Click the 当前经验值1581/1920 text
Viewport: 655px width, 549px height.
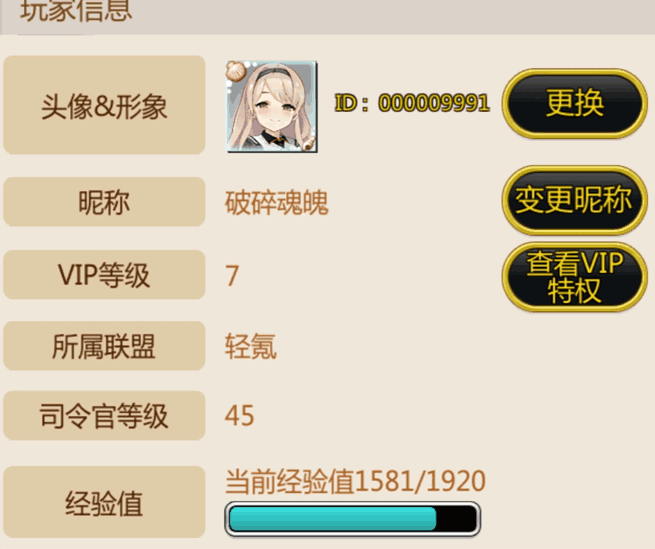355,481
